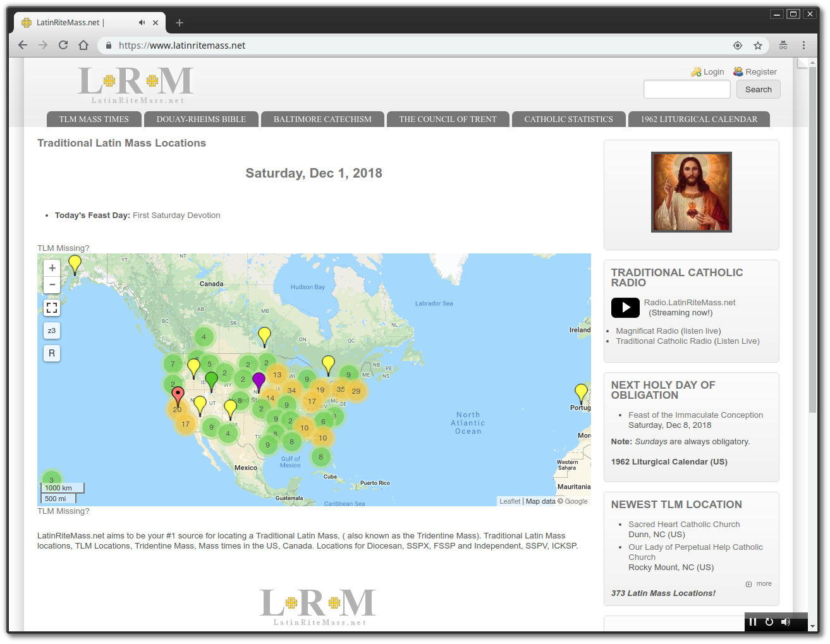
Task: Mute the tab using the speaker icon
Action: tap(142, 23)
